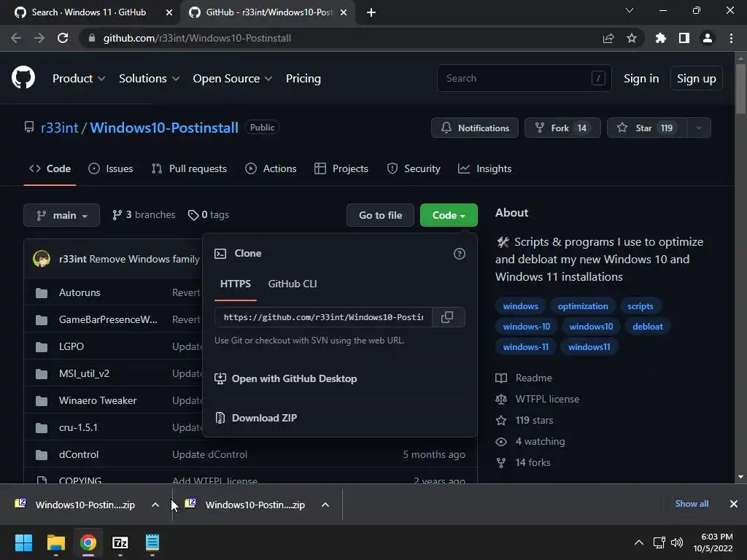Open Chrome extensions puzzle icon

coord(661,38)
